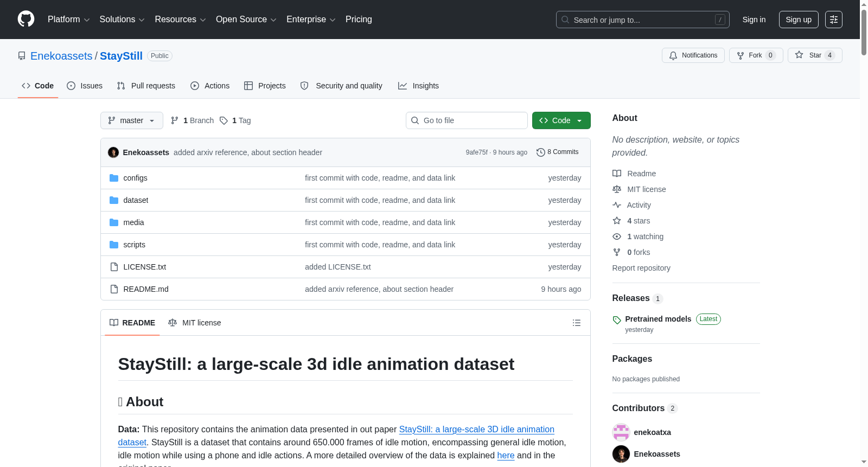The height and width of the screenshot is (467, 868).
Task: View the 8 Commits history
Action: point(558,152)
